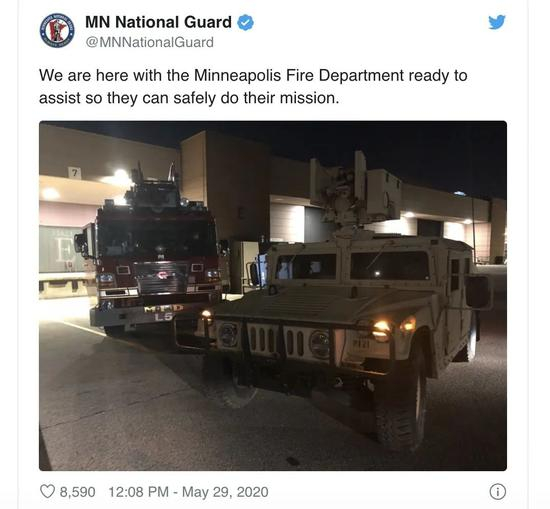The image size is (550, 509).
Task: Click the MFD L5 marking on the fire truck
Action: 164,313
